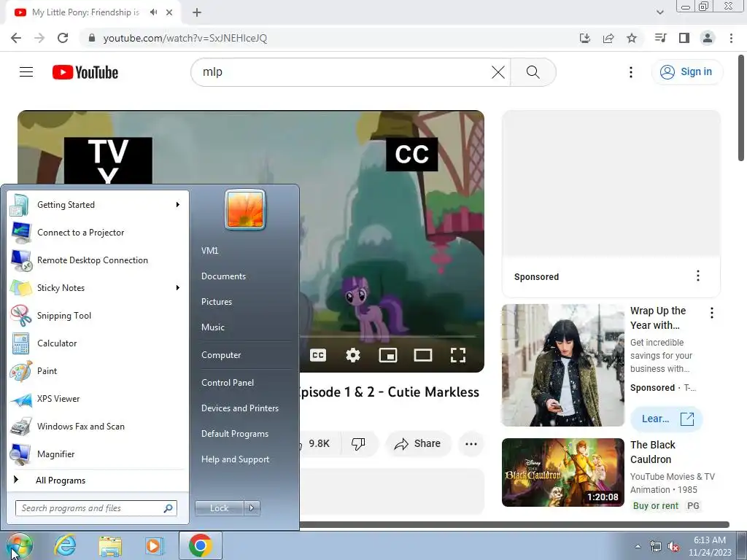Viewport: 747px width, 560px height.
Task: Open video player settings gear
Action: [353, 355]
